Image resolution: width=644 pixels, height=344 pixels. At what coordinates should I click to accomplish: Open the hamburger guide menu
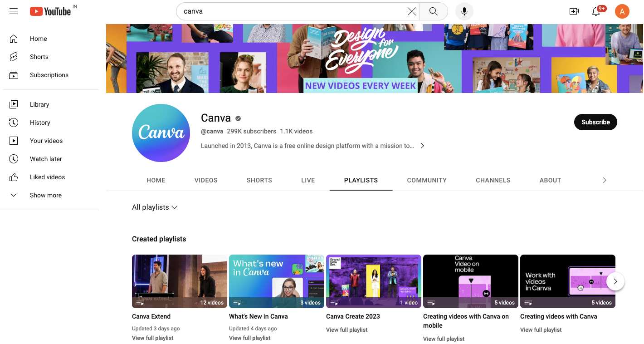click(x=14, y=11)
